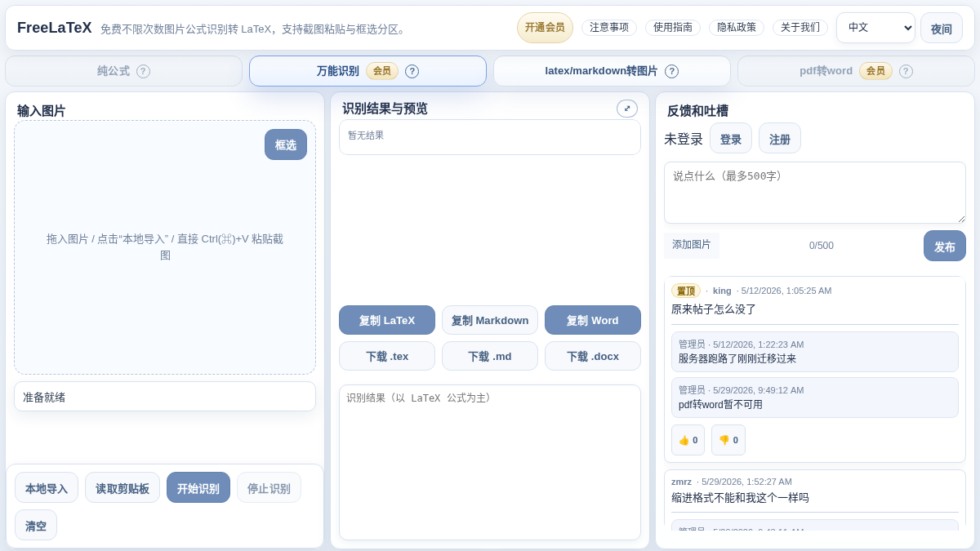This screenshot has height=551, width=980.
Task: Click 下载 .tex button
Action: (387, 356)
